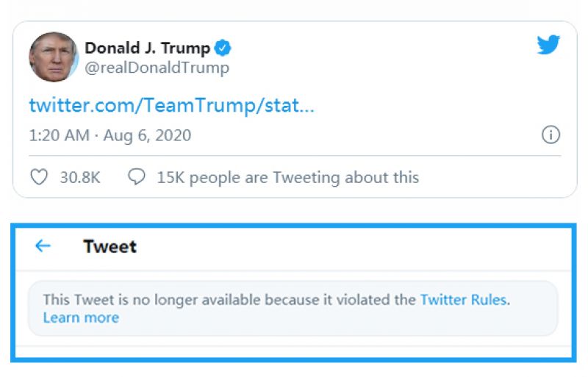
Task: Follow the twitter.com/TeamTrump/stat... link
Action: [x=171, y=105]
